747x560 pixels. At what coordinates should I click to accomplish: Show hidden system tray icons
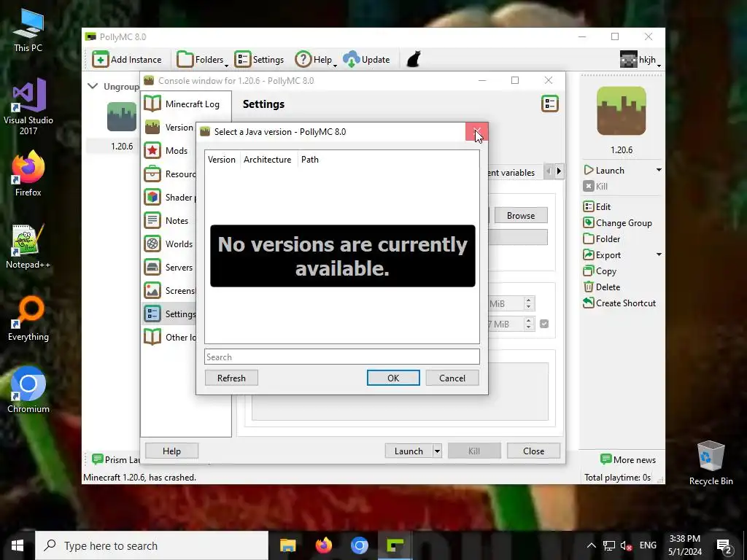click(x=591, y=545)
